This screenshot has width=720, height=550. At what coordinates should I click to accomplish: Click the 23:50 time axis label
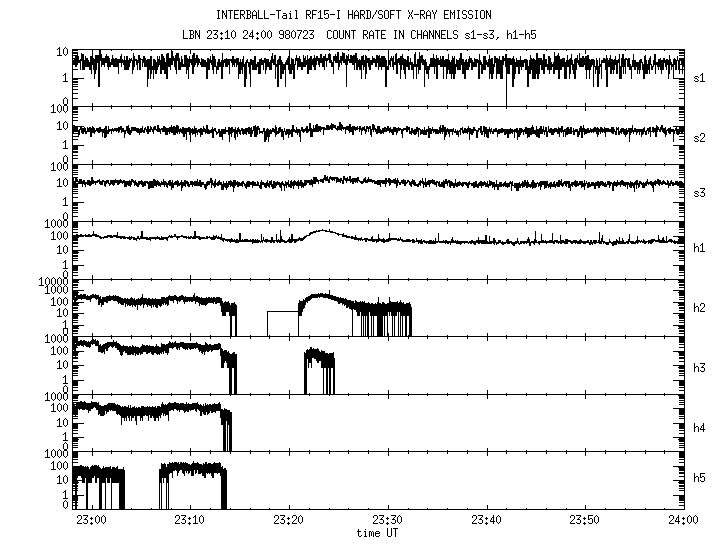pyautogui.click(x=585, y=520)
